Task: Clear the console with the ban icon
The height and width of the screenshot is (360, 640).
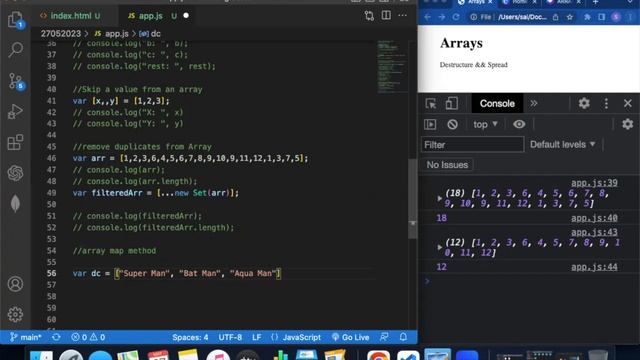Action: tap(452, 124)
